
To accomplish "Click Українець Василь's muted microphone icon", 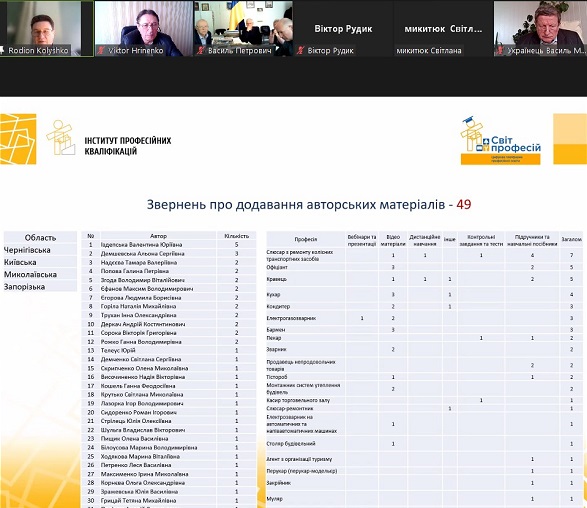I will coord(499,51).
